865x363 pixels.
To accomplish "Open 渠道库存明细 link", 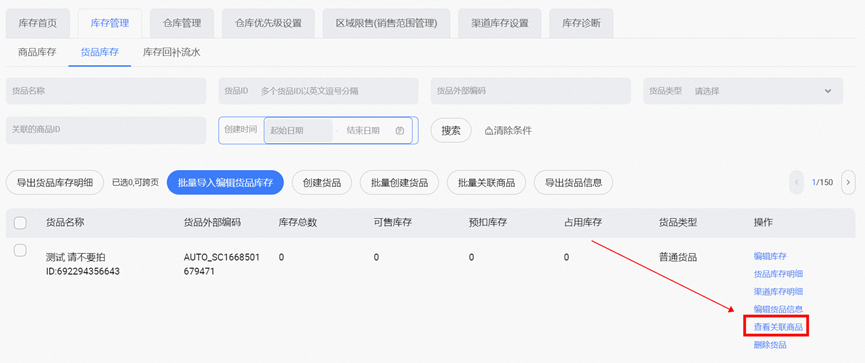I will [x=778, y=291].
